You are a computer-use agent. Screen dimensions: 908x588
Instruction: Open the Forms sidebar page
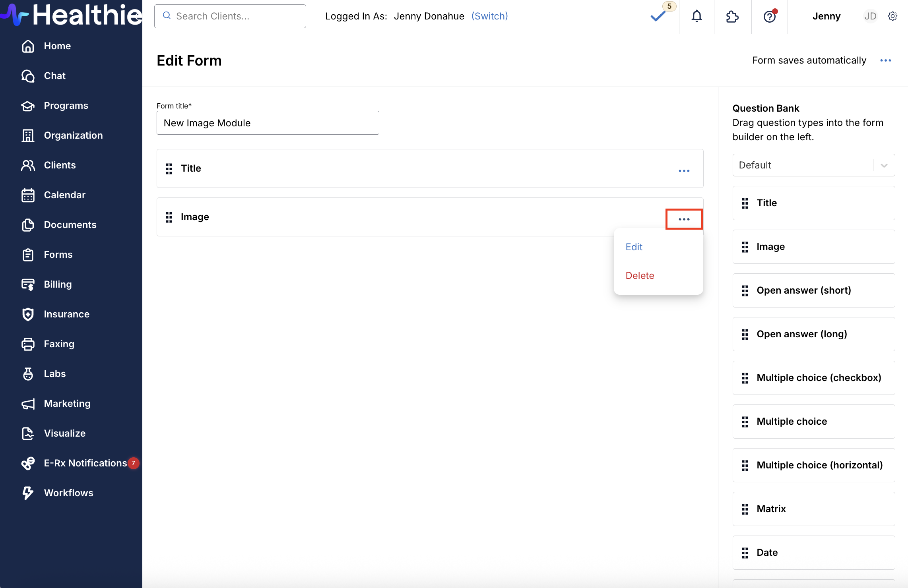point(58,255)
